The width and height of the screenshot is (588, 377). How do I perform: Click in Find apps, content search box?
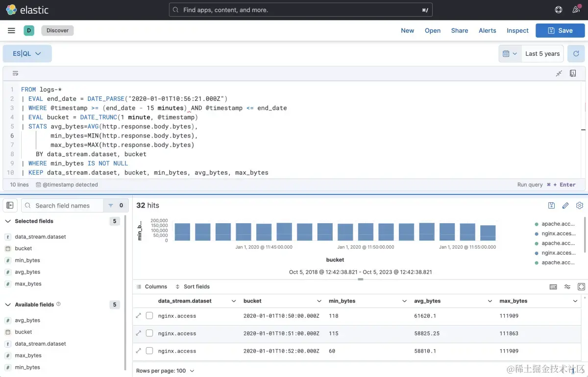(301, 10)
